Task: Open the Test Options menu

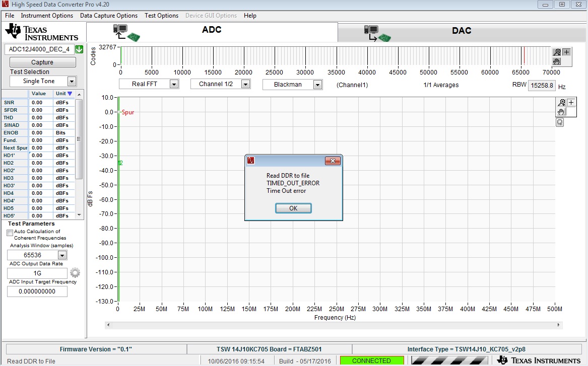Action: [162, 16]
